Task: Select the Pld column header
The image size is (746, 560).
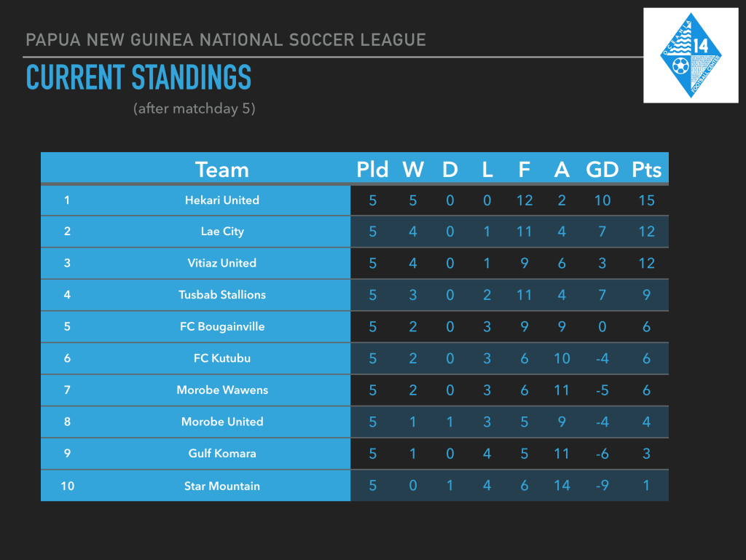Action: [x=372, y=170]
